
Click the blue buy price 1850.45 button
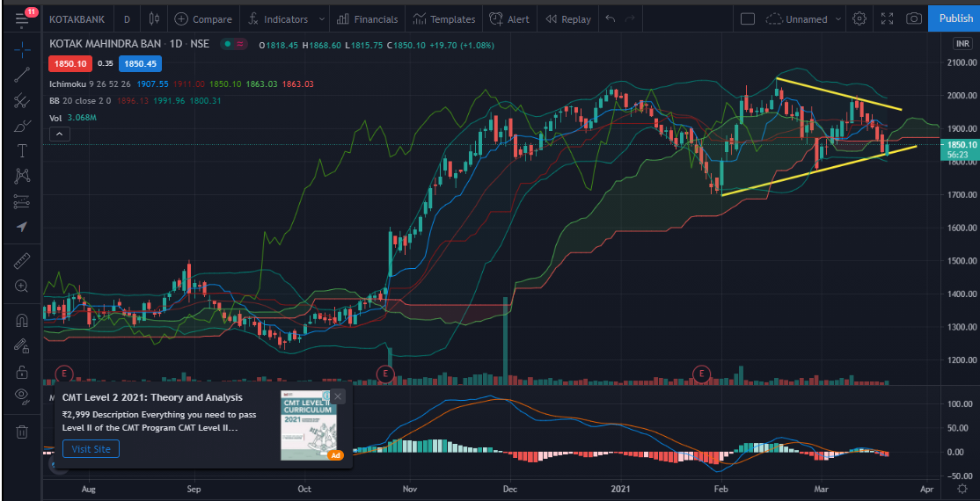140,63
